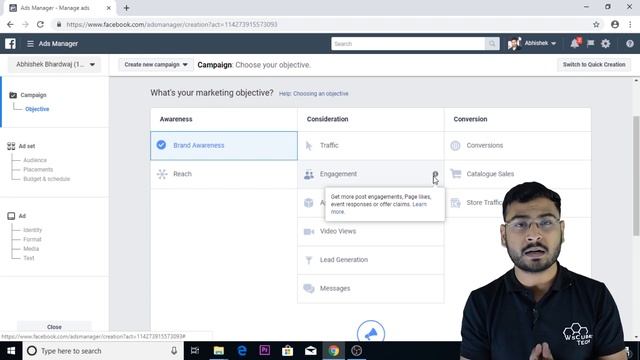Click Switch to Quick Creation button
This screenshot has height=360, width=640.
pos(594,64)
